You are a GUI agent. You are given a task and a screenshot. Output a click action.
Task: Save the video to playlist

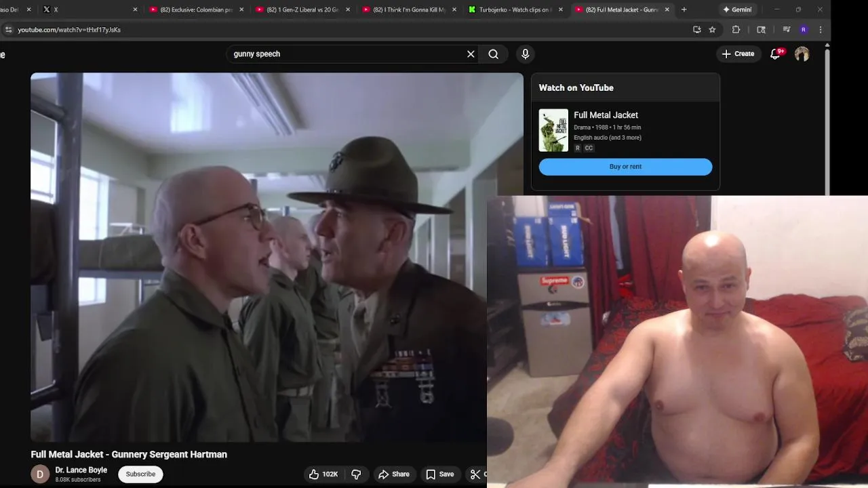tap(440, 474)
